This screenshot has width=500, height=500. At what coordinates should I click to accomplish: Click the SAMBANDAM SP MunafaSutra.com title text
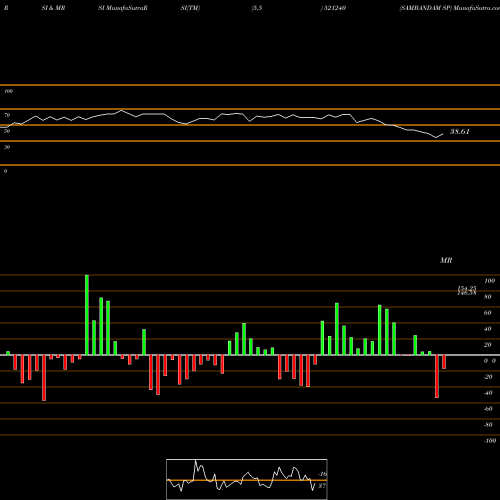click(x=449, y=8)
